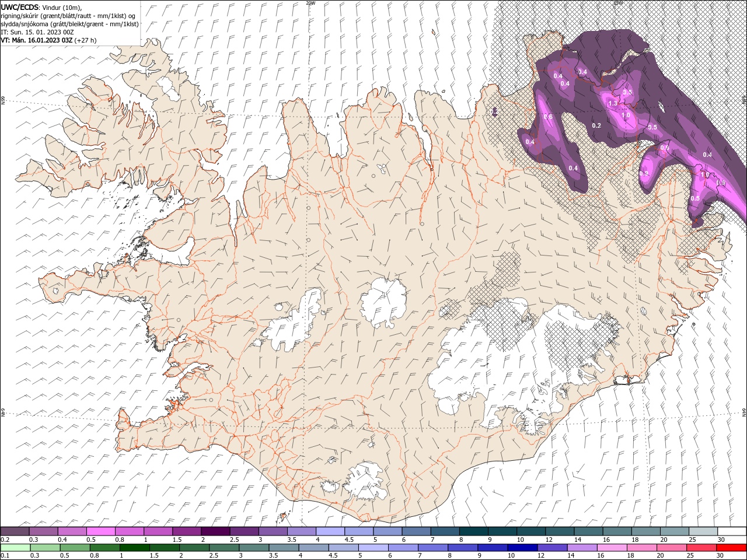The image size is (747, 560).
Task: Choose snow-scale swatch between 18 and 20
Action: tap(646, 531)
